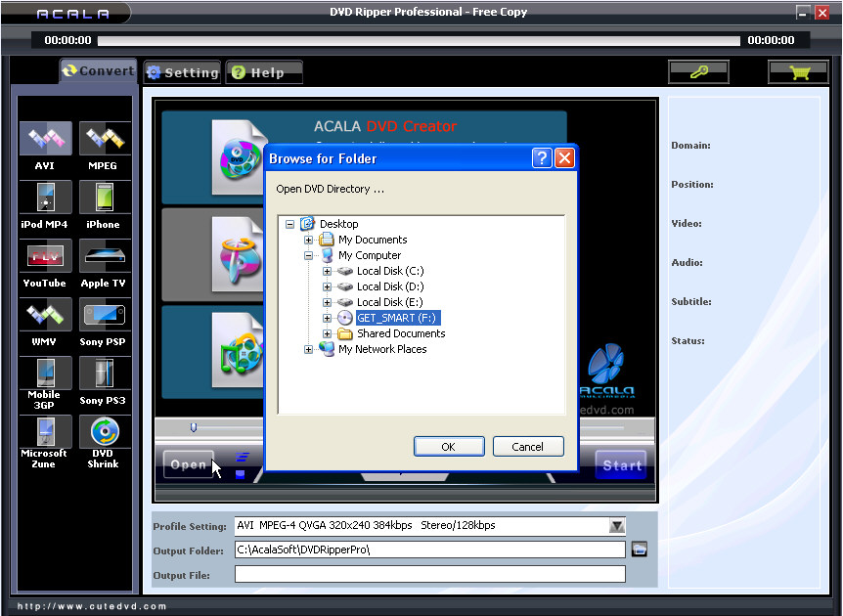Pick the WMV output format icon
The image size is (843, 616).
click(46, 315)
